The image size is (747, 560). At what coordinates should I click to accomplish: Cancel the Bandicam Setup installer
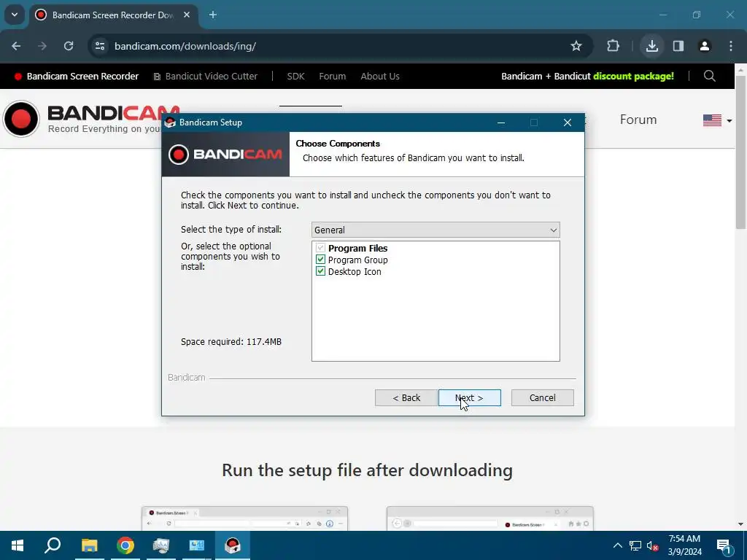pyautogui.click(x=542, y=397)
